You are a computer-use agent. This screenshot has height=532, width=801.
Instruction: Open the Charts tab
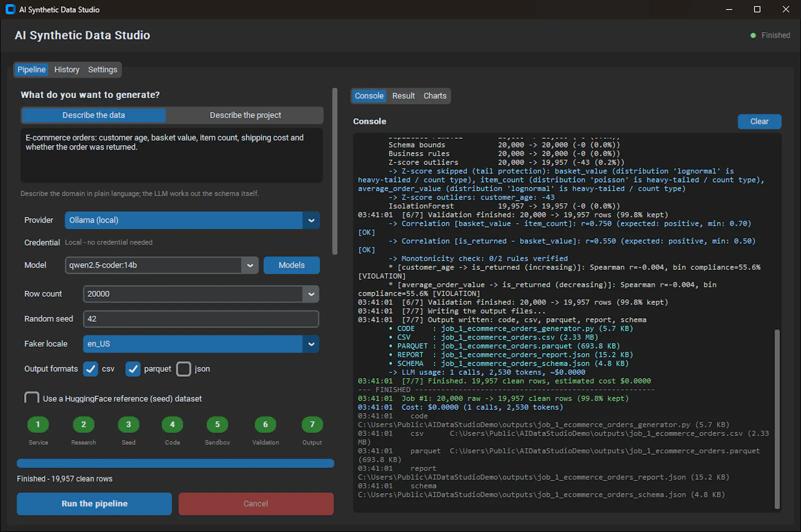[435, 96]
